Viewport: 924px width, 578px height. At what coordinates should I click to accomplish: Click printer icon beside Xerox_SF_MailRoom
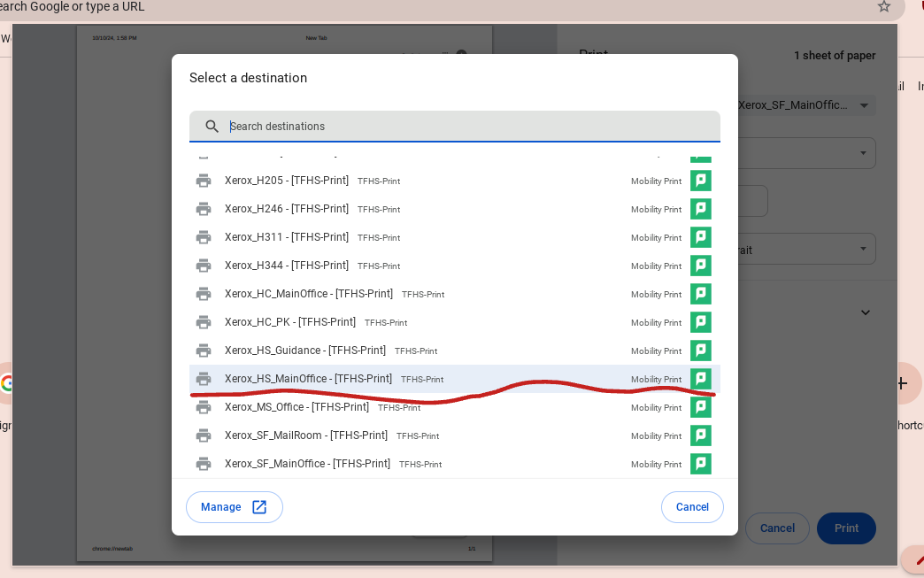pyautogui.click(x=204, y=435)
